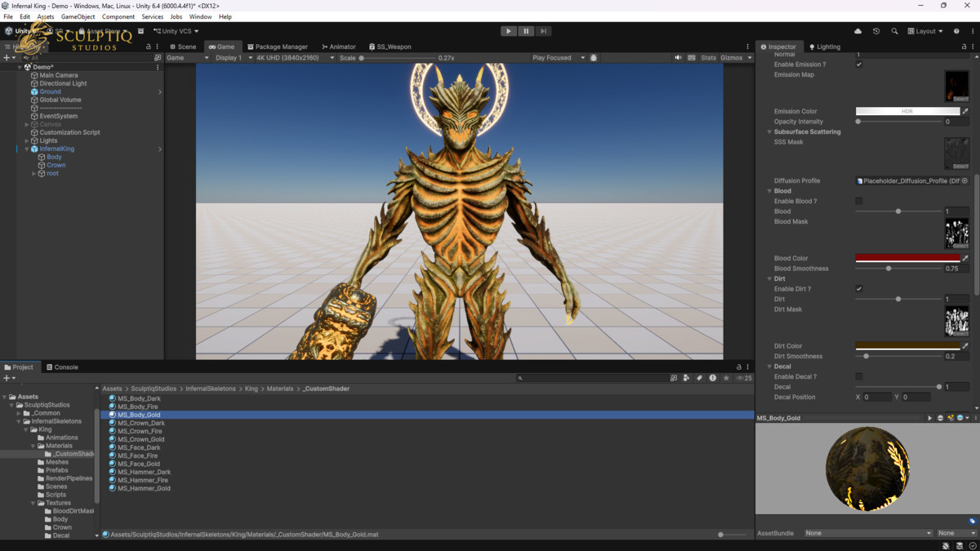This screenshot has height=551, width=980.
Task: Open the AssetBundle None dropdown
Action: click(868, 533)
